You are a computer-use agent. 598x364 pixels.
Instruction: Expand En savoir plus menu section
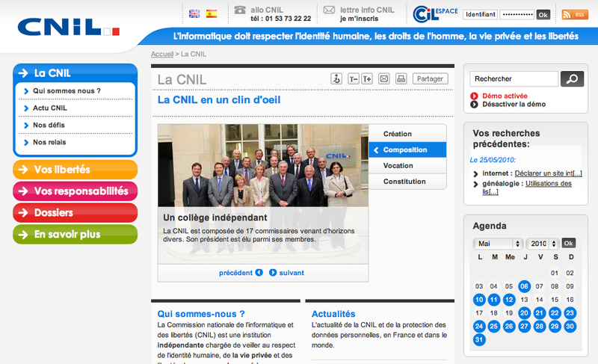click(75, 234)
